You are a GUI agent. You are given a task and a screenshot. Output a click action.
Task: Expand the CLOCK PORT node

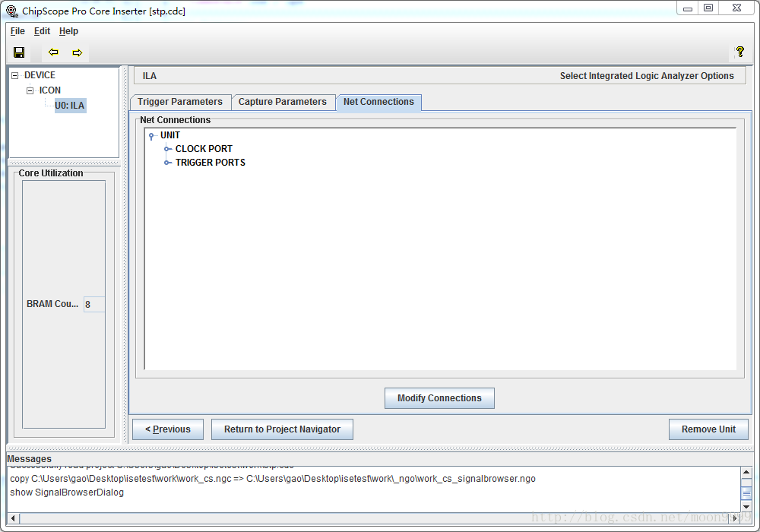(x=167, y=149)
